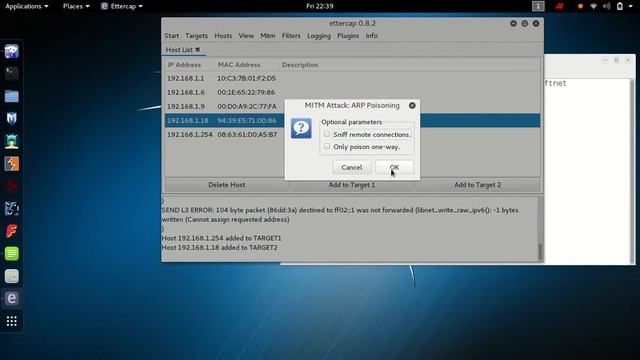640x360 pixels.
Task: Select host 192.168.1.1
Action: 352,78
